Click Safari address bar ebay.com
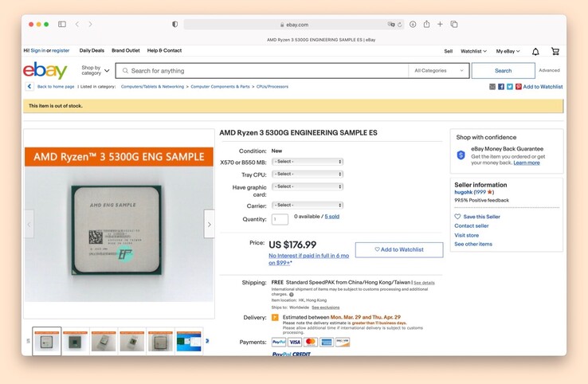This screenshot has width=588, height=384. (294, 25)
